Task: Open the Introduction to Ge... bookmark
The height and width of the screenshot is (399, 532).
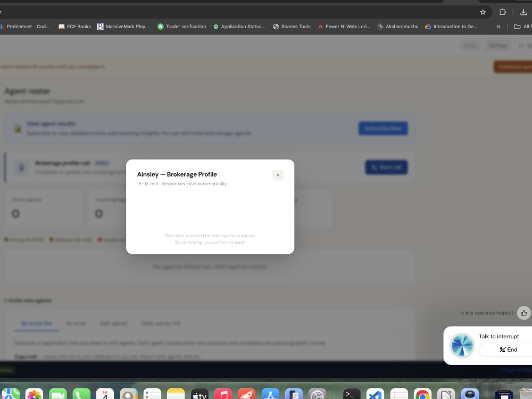Action: [451, 27]
